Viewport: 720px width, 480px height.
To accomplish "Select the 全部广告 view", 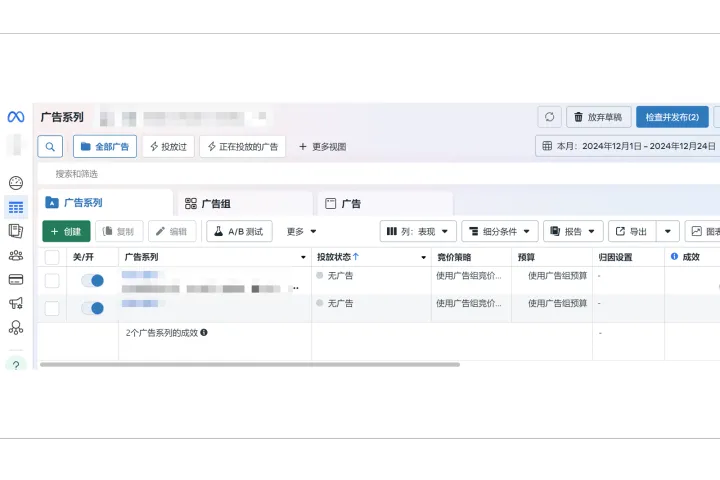I will coord(105,147).
